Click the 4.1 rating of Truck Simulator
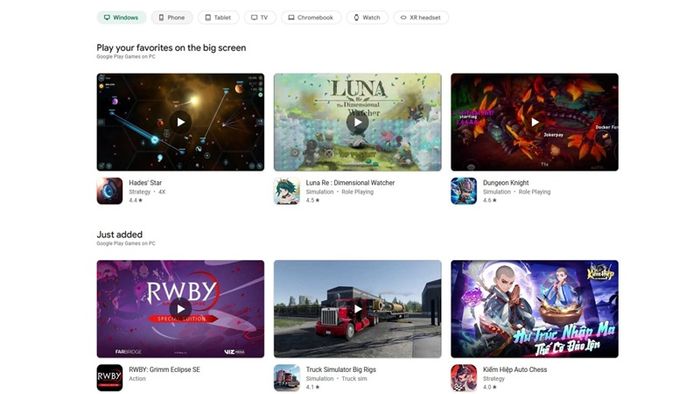The height and width of the screenshot is (394, 700). pos(312,387)
